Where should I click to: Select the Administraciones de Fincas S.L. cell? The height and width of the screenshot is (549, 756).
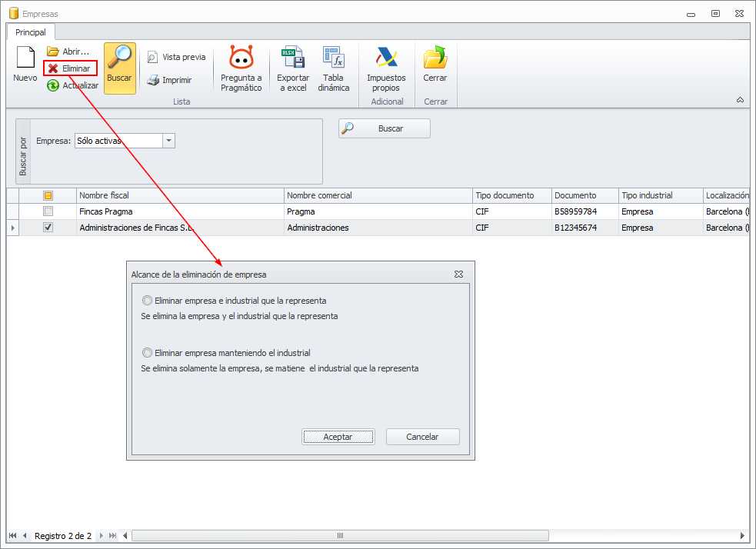[x=180, y=228]
